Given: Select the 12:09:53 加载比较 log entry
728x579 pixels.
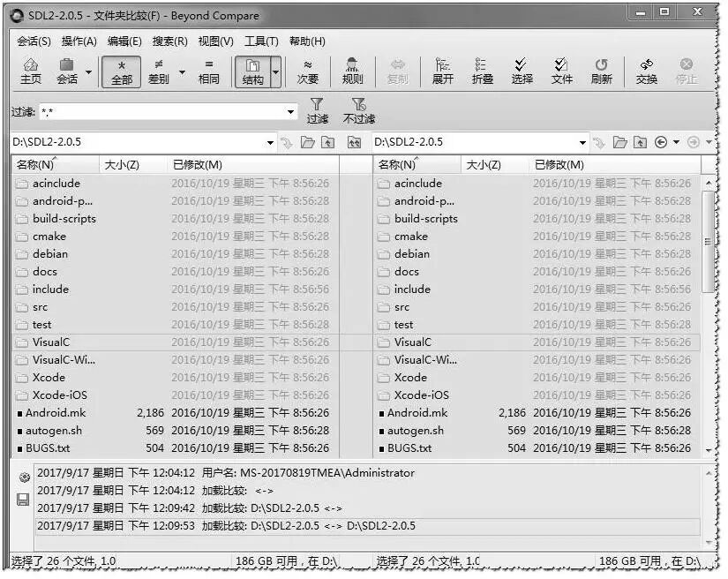Looking at the screenshot, I should [368, 526].
